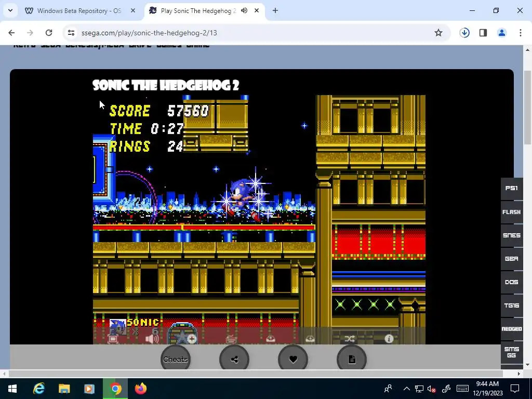This screenshot has height=399, width=532.
Task: Show hidden system tray icons
Action: coord(406,389)
